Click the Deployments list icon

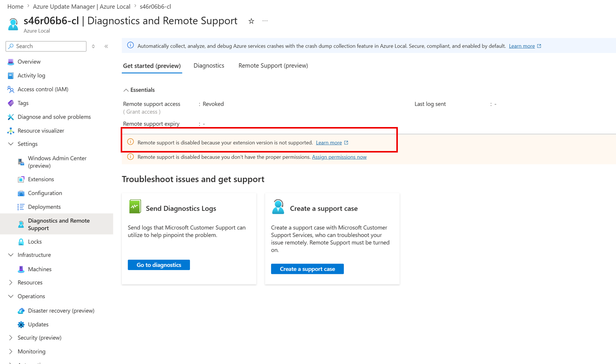(21, 207)
